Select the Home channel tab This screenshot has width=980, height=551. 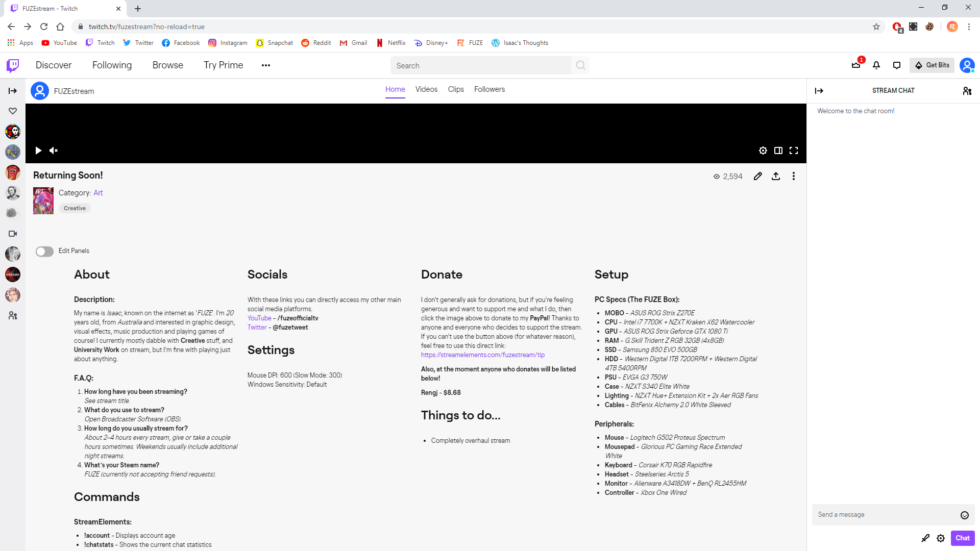[x=395, y=89]
